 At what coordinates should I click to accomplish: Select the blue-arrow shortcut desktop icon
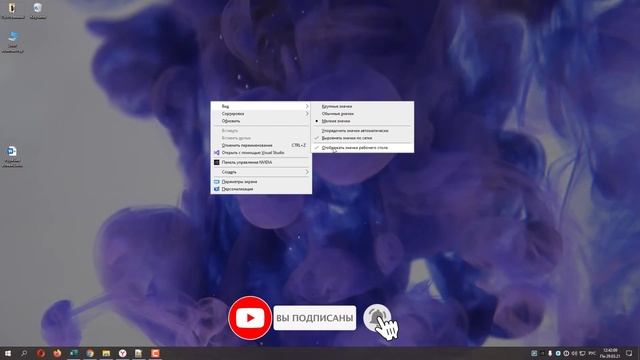[12, 42]
